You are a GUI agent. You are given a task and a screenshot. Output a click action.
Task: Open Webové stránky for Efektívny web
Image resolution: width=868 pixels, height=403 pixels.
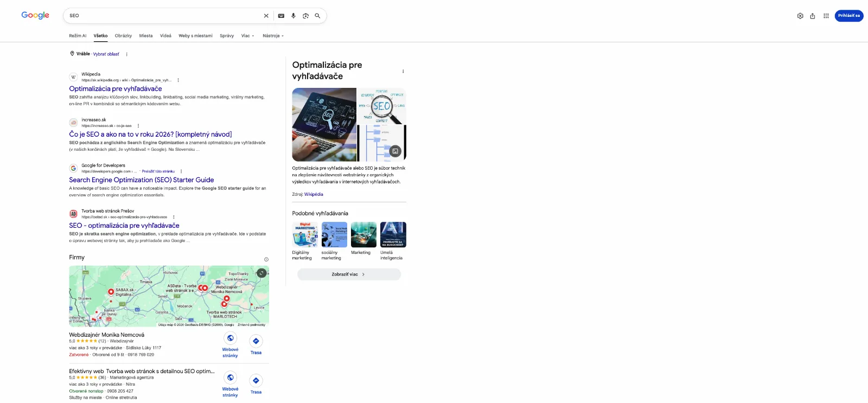click(230, 385)
